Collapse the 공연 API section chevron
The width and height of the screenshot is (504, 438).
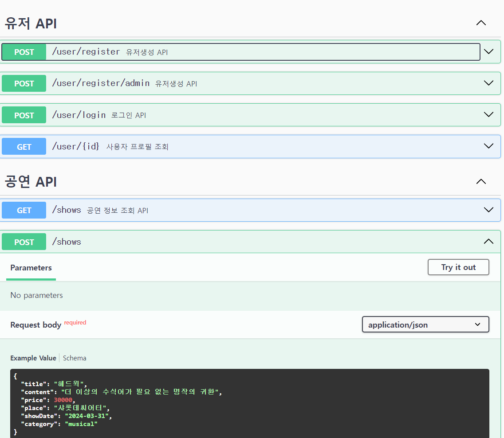[x=481, y=182]
